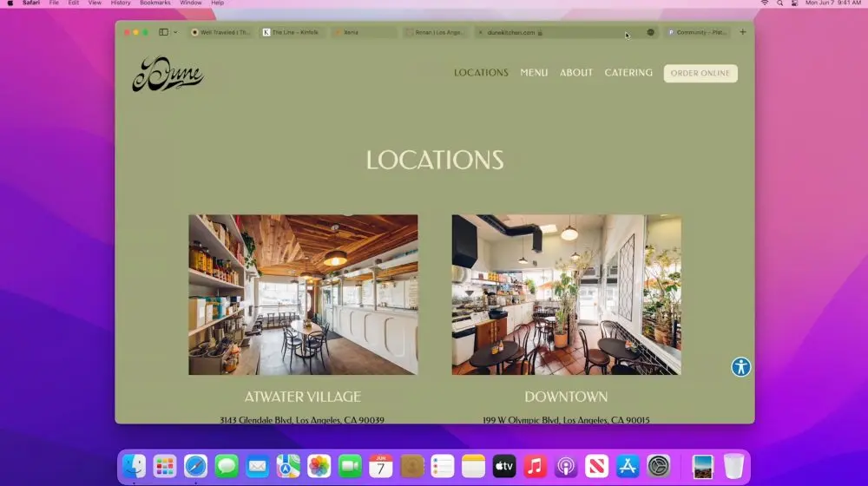Image resolution: width=868 pixels, height=486 pixels.
Task: Open the CATERING nav link
Action: click(628, 73)
